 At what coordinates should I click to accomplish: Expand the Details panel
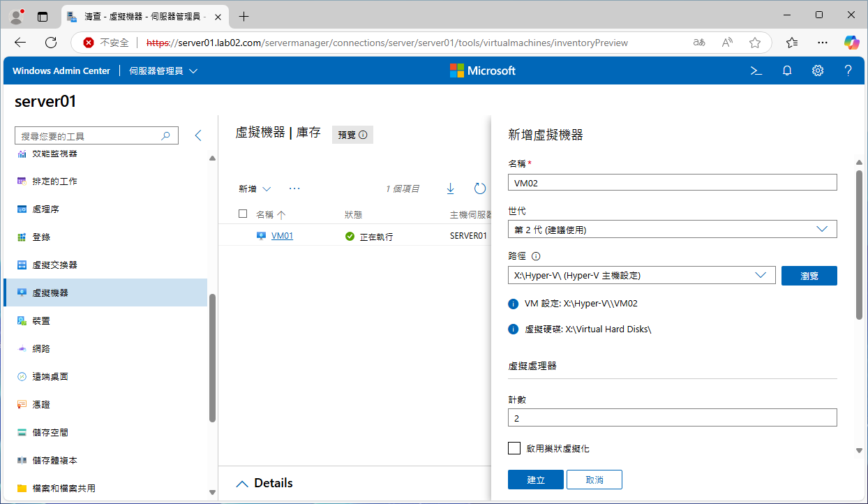tap(264, 483)
